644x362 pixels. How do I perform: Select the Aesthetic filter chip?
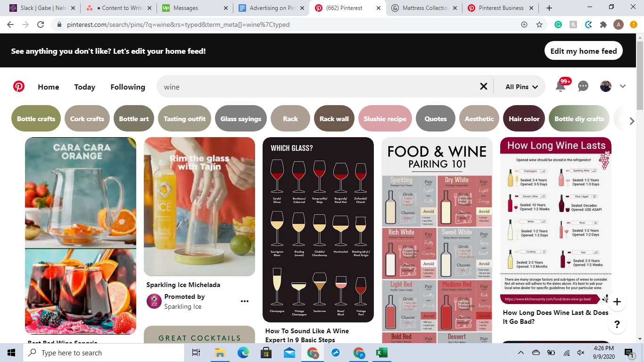(479, 119)
